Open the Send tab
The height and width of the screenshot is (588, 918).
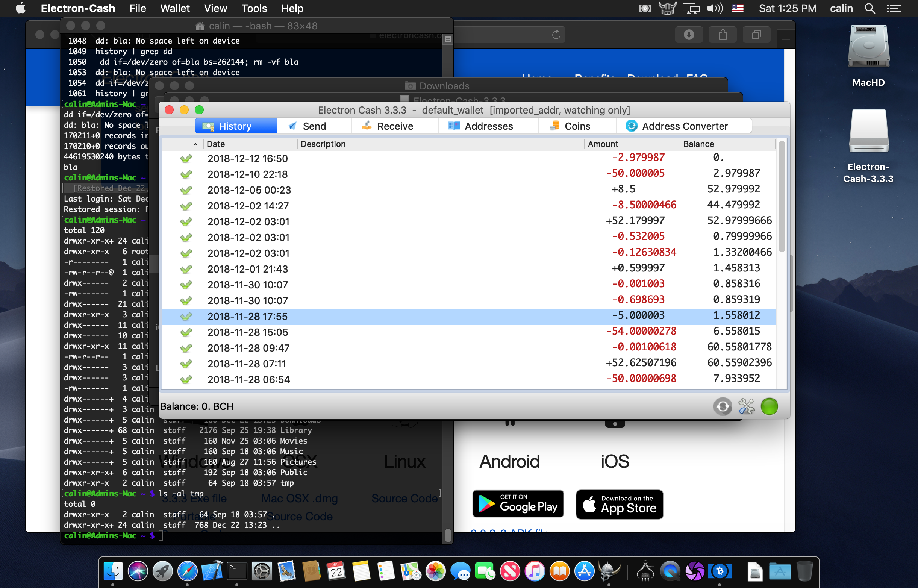click(x=314, y=126)
